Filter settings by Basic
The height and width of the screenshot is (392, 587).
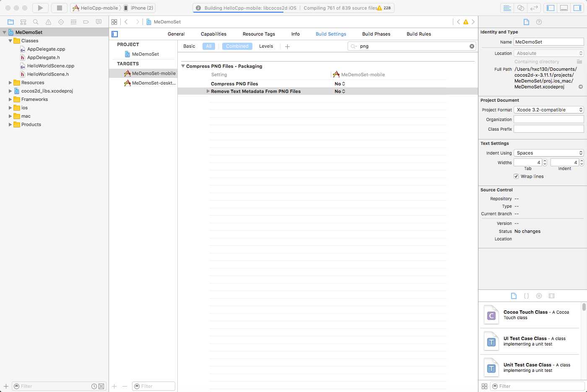pyautogui.click(x=189, y=46)
